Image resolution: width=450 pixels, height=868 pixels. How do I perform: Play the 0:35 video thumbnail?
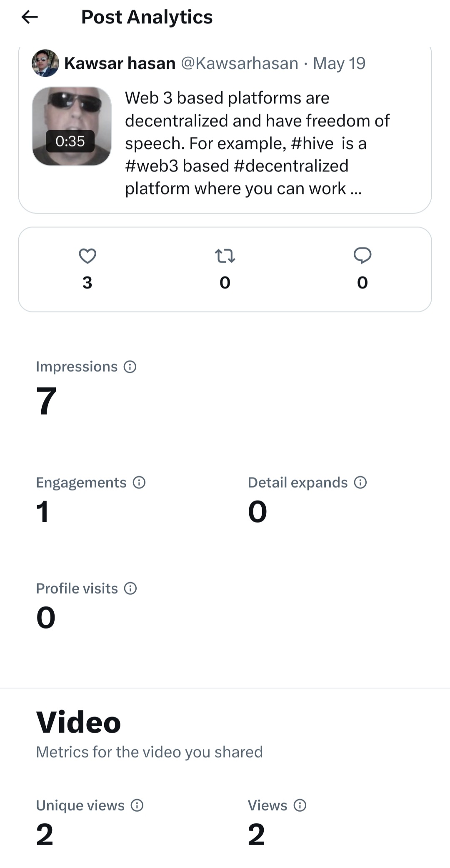pyautogui.click(x=72, y=126)
